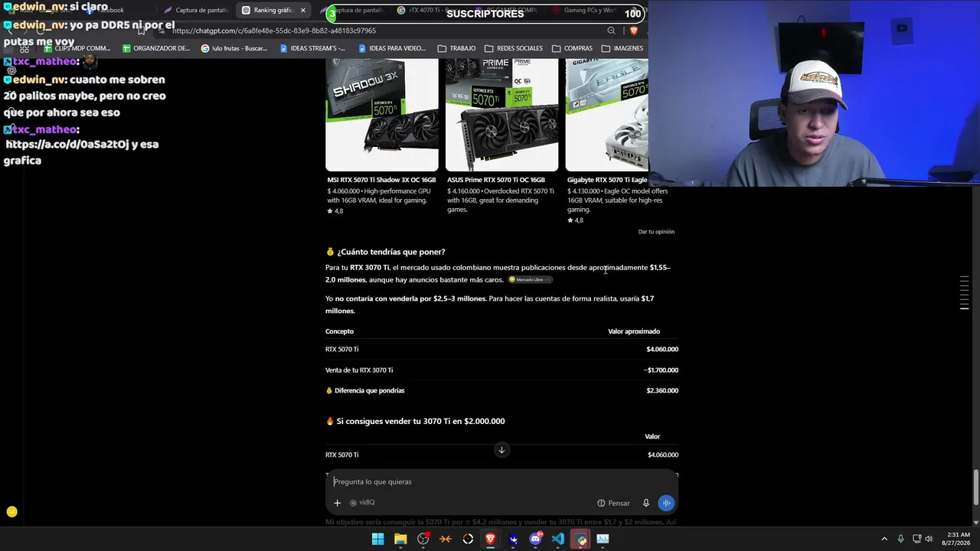Switch to the 'rTX 4070 Ti' Google tab
This screenshot has width=980, height=551.
click(429, 11)
